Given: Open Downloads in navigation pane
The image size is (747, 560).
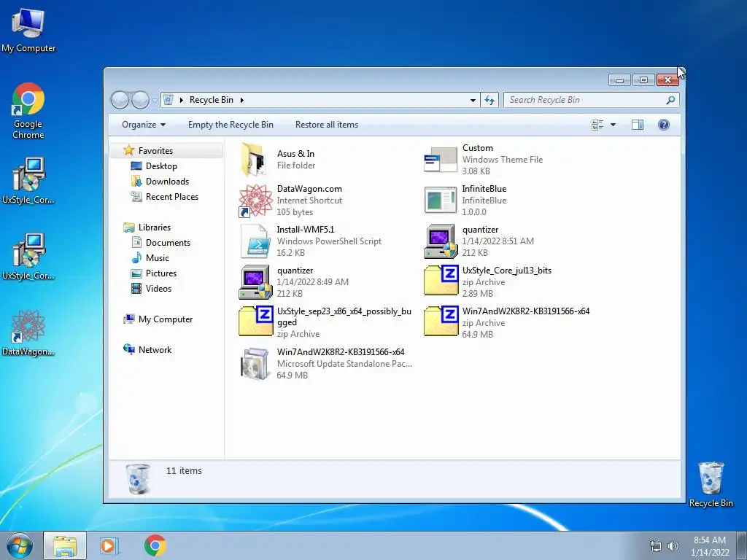Looking at the screenshot, I should click(x=167, y=182).
